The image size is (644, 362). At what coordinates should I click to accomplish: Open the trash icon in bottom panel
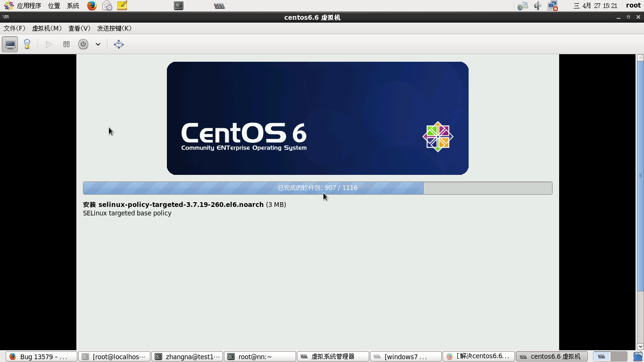[x=638, y=356]
